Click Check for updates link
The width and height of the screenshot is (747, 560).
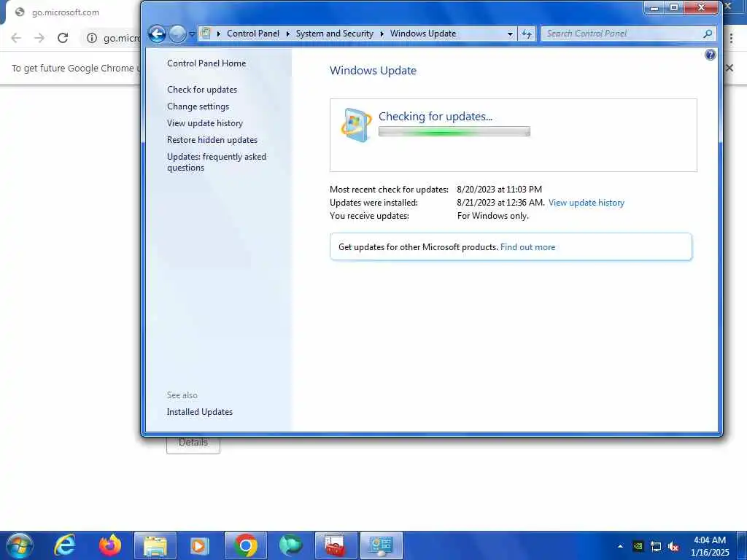click(202, 90)
